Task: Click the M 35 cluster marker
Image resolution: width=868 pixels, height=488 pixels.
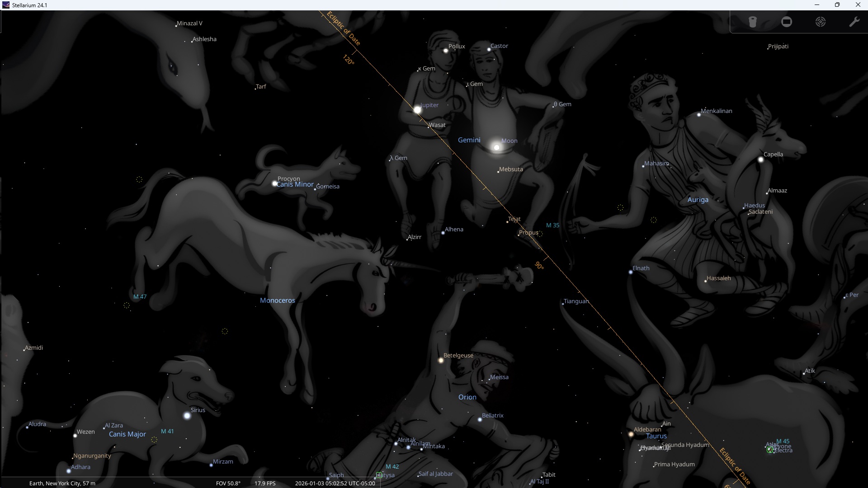Action: [x=540, y=234]
